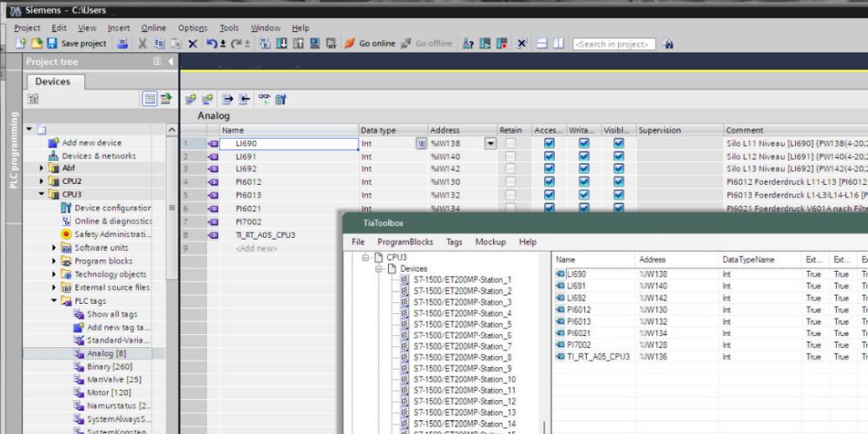This screenshot has width=868, height=434.
Task: Collapse the Project tree panel with arrow
Action: click(170, 62)
